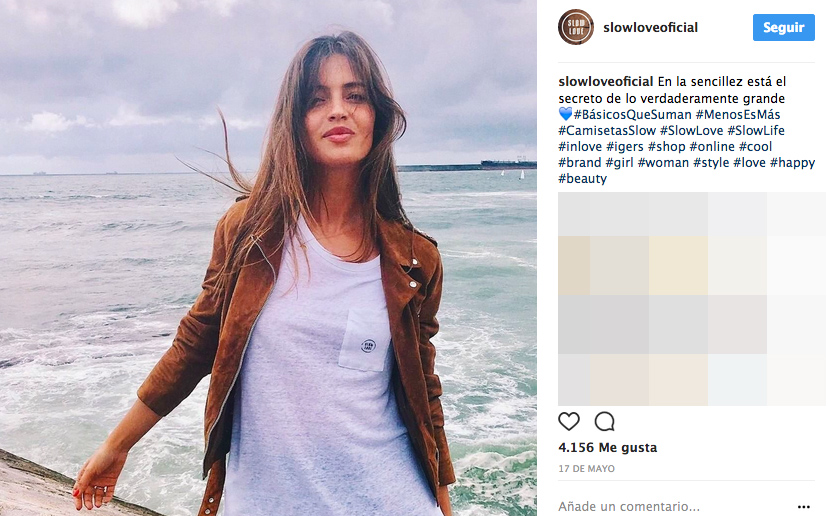Screen dimensions: 828x516
Task: Open #SlowLove hashtag
Action: click(x=691, y=130)
